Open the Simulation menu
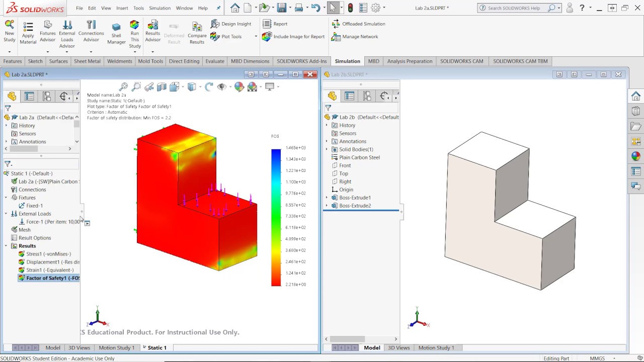The image size is (644, 362). (x=159, y=8)
